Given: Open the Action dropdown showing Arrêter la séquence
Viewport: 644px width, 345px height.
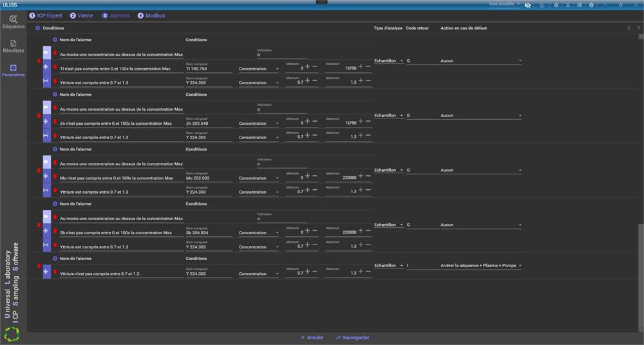Looking at the screenshot, I should (x=480, y=265).
